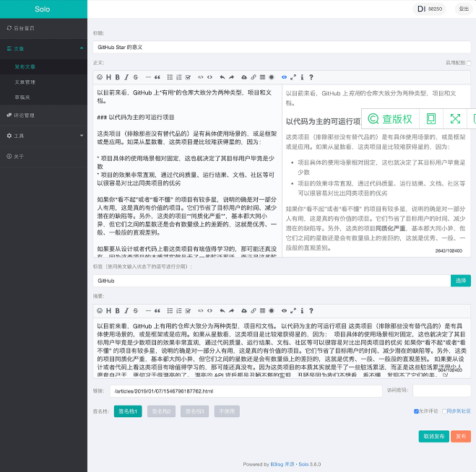This screenshot has height=472, width=476.
Task: Open the B3log 开源 footer link
Action: (x=282, y=464)
